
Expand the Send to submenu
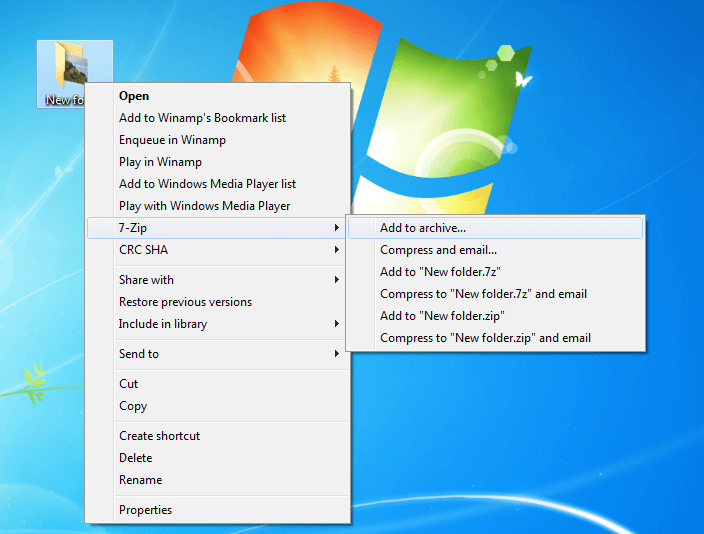(139, 354)
